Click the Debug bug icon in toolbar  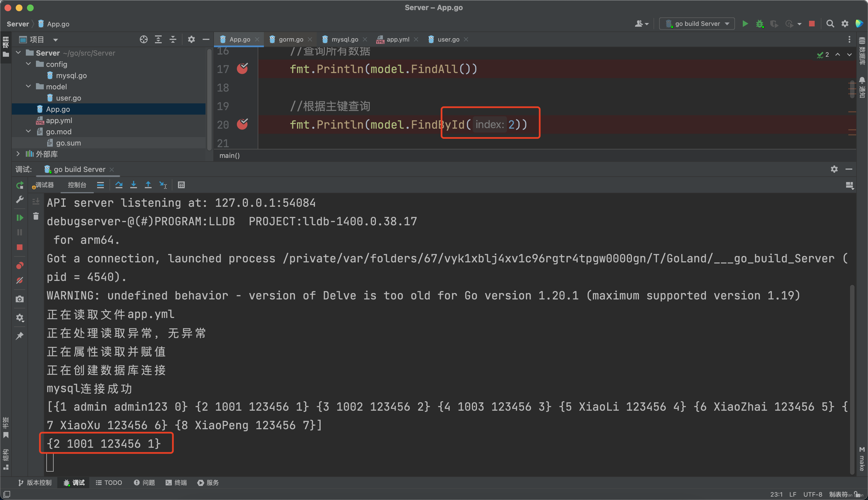(x=760, y=24)
